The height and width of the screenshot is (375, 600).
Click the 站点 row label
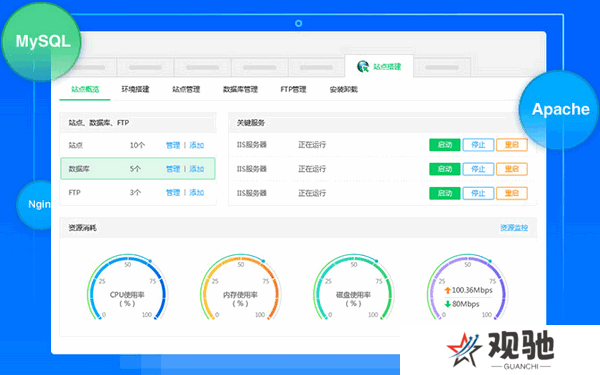75,145
